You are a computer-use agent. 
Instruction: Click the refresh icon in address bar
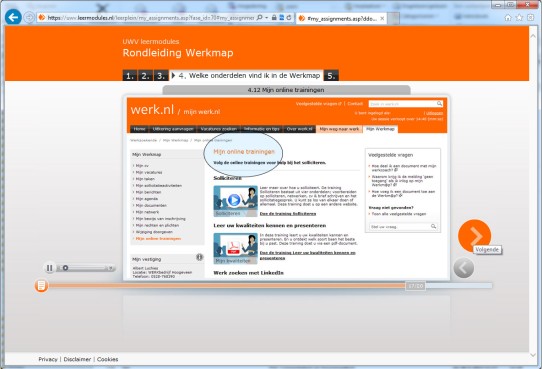click(x=289, y=17)
